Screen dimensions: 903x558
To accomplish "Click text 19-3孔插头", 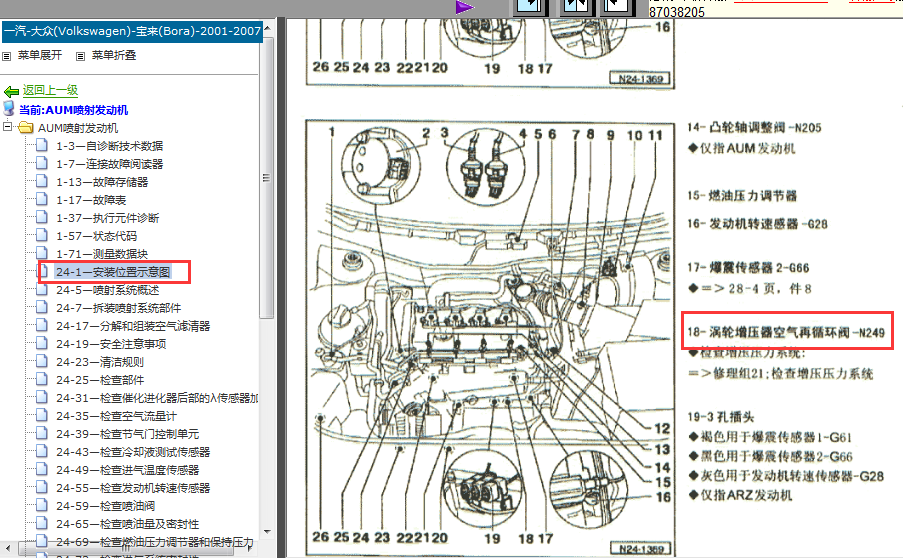I will [x=720, y=417].
